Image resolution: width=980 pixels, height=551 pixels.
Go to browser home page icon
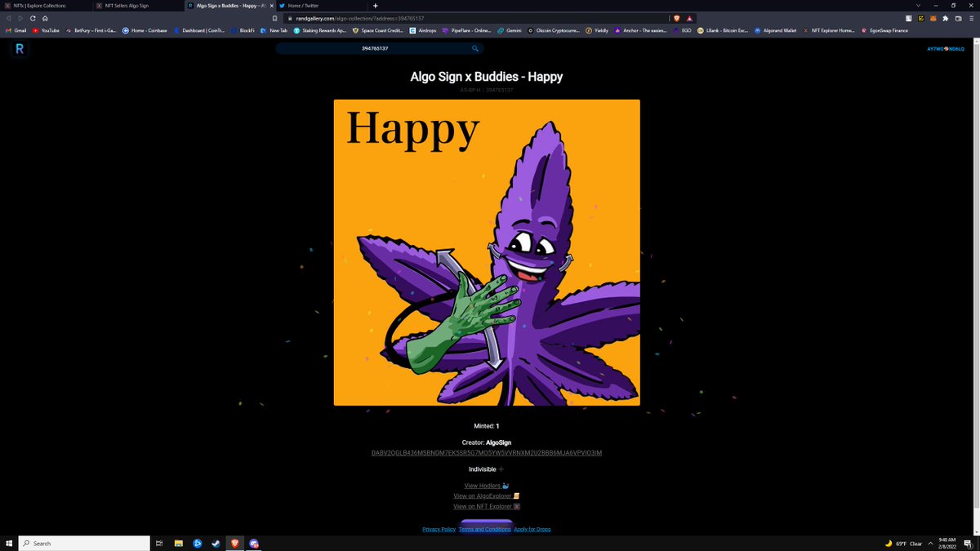click(45, 18)
